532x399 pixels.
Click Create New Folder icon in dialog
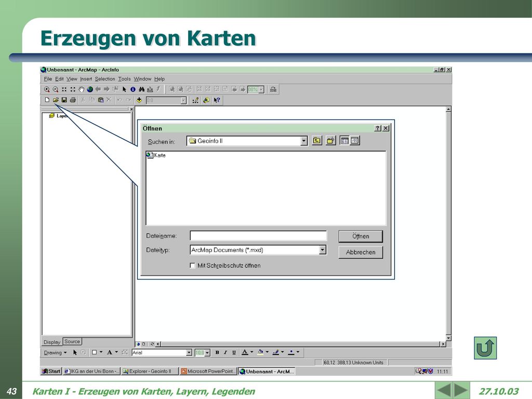coord(330,140)
